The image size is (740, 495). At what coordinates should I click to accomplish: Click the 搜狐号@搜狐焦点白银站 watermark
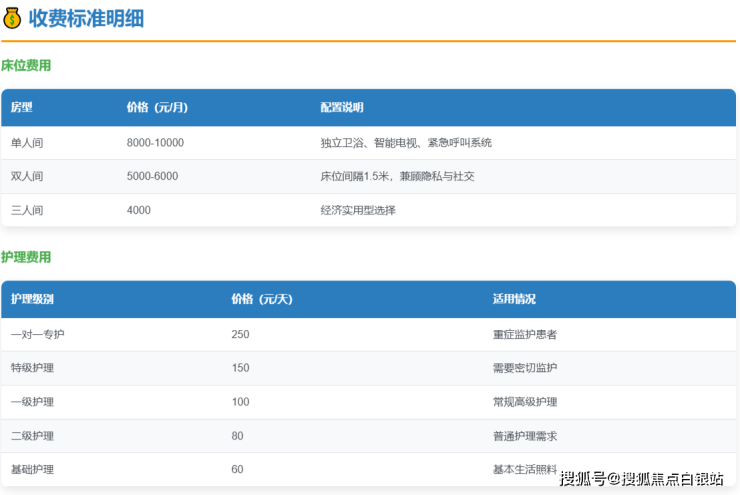641,478
